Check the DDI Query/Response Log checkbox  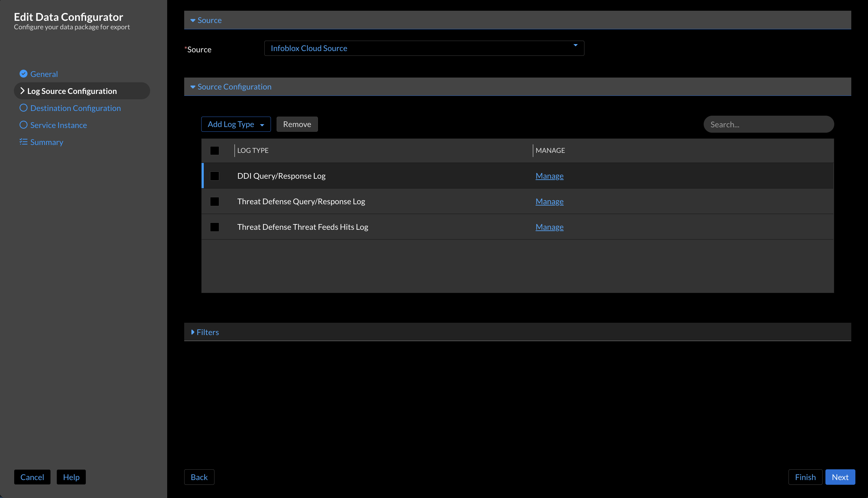pyautogui.click(x=214, y=176)
